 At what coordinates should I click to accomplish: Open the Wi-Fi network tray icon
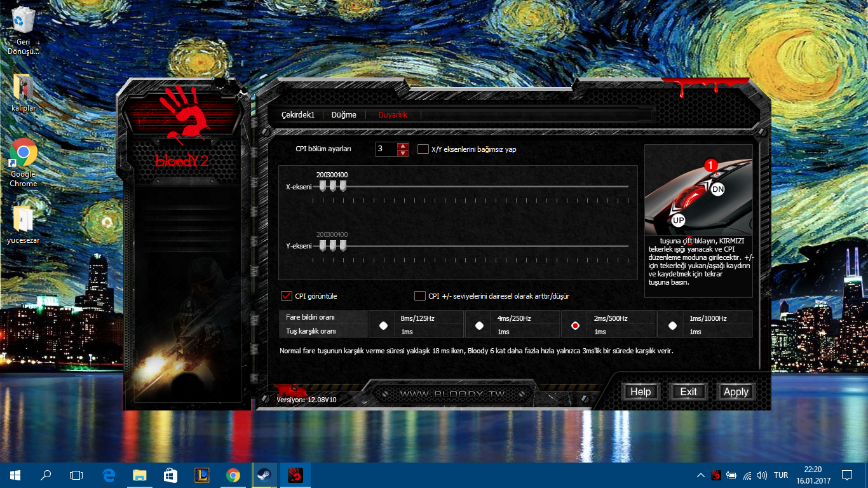747,475
